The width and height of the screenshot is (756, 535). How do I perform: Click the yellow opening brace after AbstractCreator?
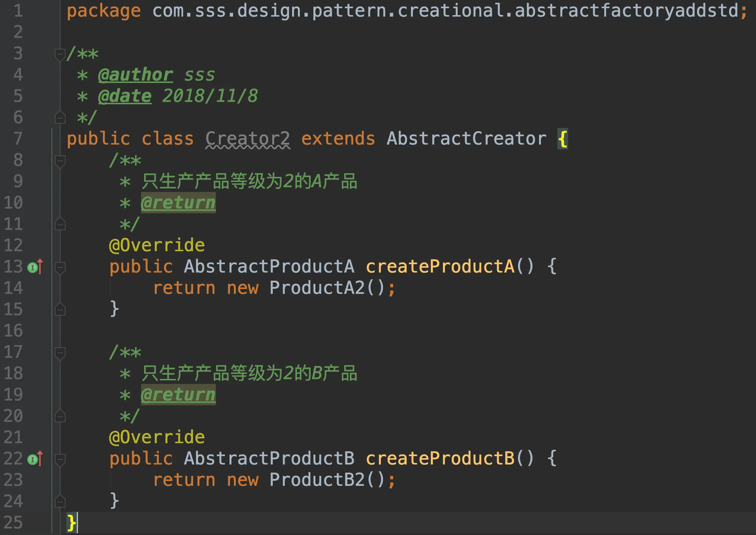coord(562,139)
